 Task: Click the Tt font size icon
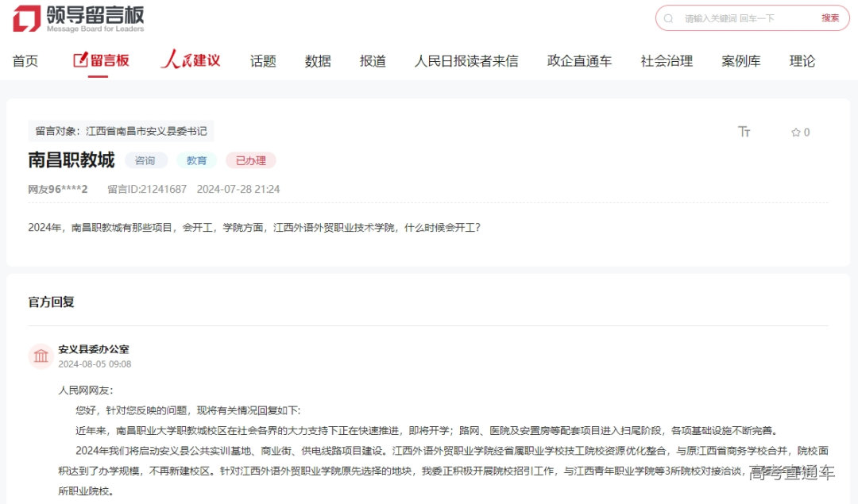pyautogui.click(x=744, y=133)
